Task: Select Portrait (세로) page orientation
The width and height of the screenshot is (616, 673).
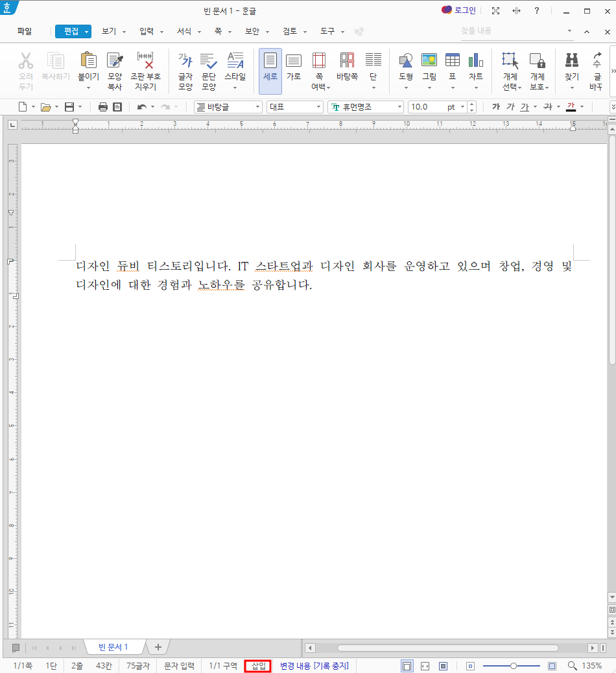Action: pyautogui.click(x=270, y=71)
